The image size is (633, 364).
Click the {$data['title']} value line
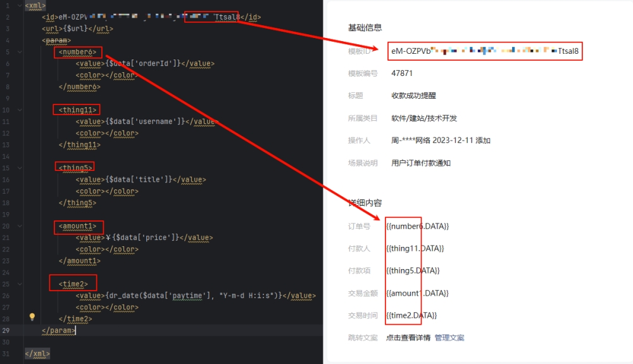141,180
